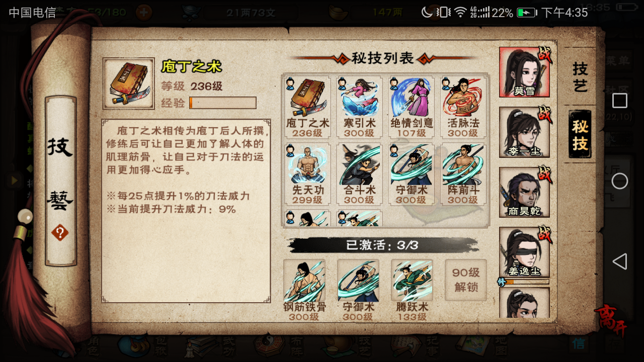Image resolution: width=644 pixels, height=362 pixels.
Task: Pick the 先天功 skill icon
Action: [x=307, y=174]
